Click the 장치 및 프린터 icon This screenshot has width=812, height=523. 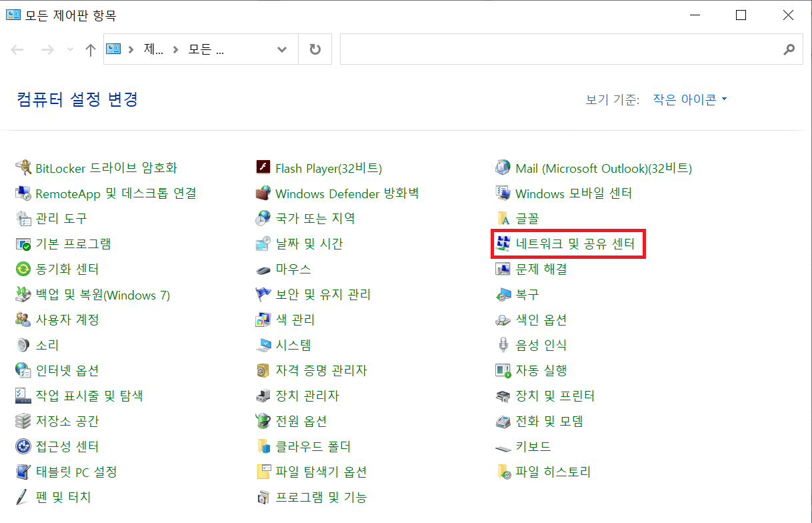tap(503, 396)
